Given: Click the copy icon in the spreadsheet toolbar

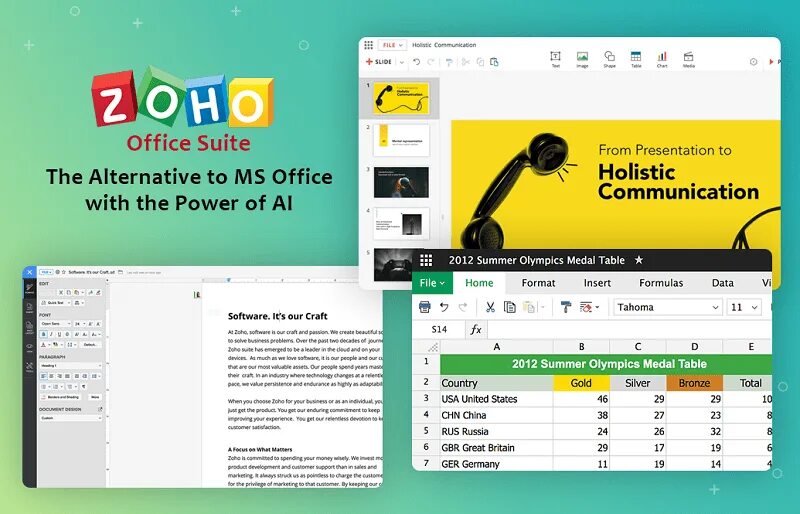Looking at the screenshot, I should (509, 307).
